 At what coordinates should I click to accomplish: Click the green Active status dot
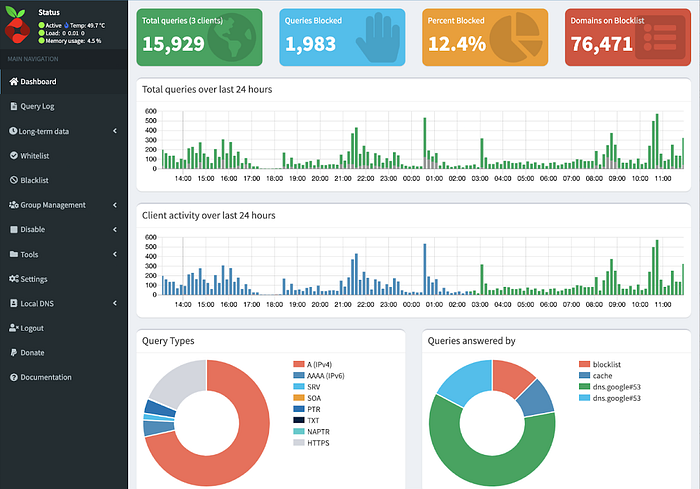[42, 25]
